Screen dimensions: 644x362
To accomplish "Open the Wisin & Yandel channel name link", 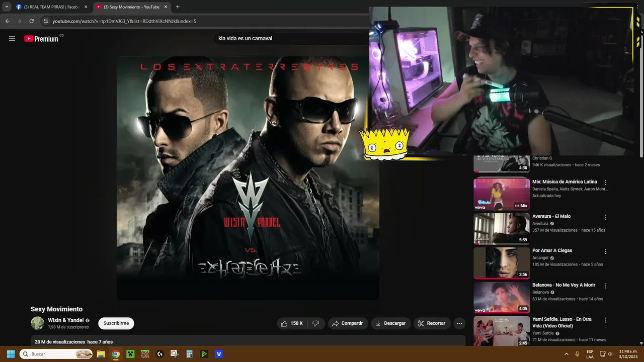I will tap(66, 320).
